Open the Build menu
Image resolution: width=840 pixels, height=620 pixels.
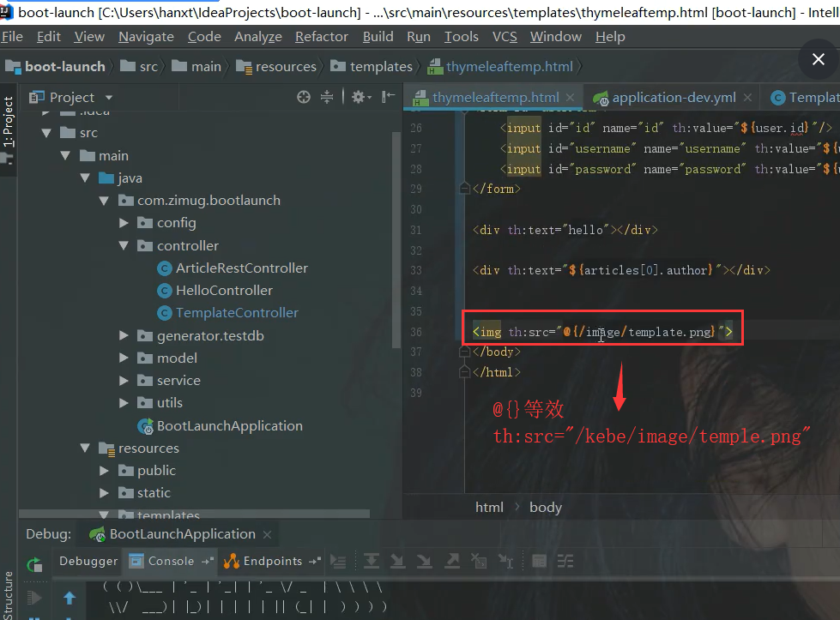coord(378,36)
